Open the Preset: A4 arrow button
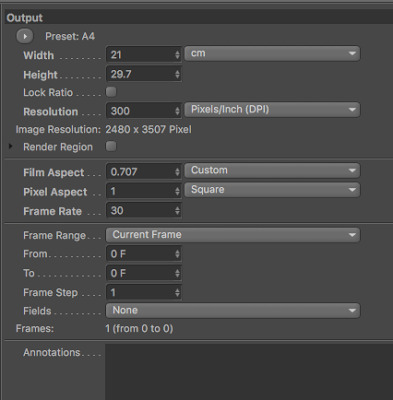This screenshot has height=400, width=393. (25, 36)
